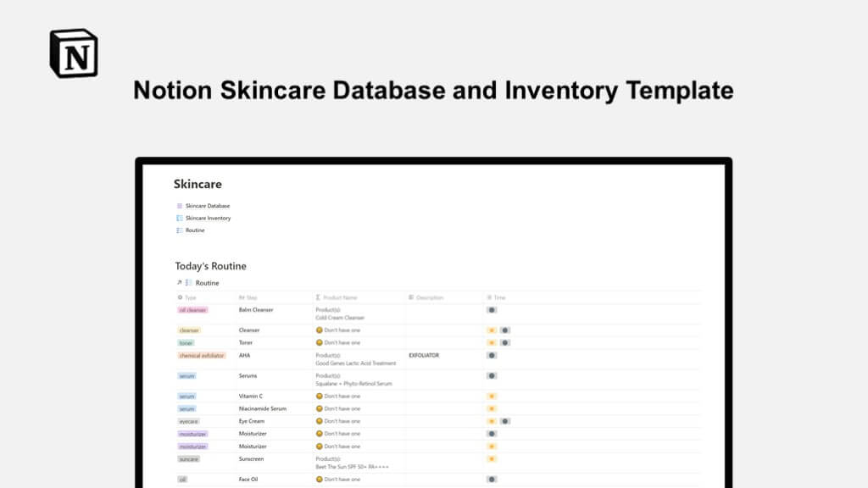This screenshot has width=868, height=488.
Task: Click the EXFOLIATOR description cell
Action: point(424,355)
